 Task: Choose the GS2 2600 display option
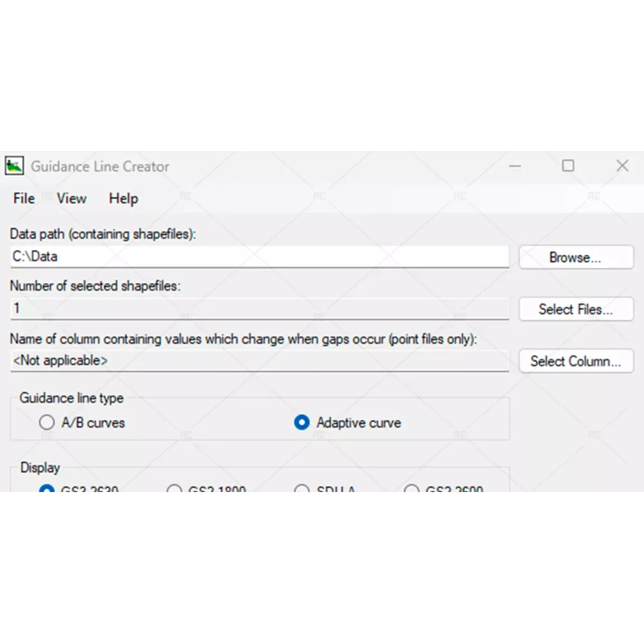click(x=412, y=489)
